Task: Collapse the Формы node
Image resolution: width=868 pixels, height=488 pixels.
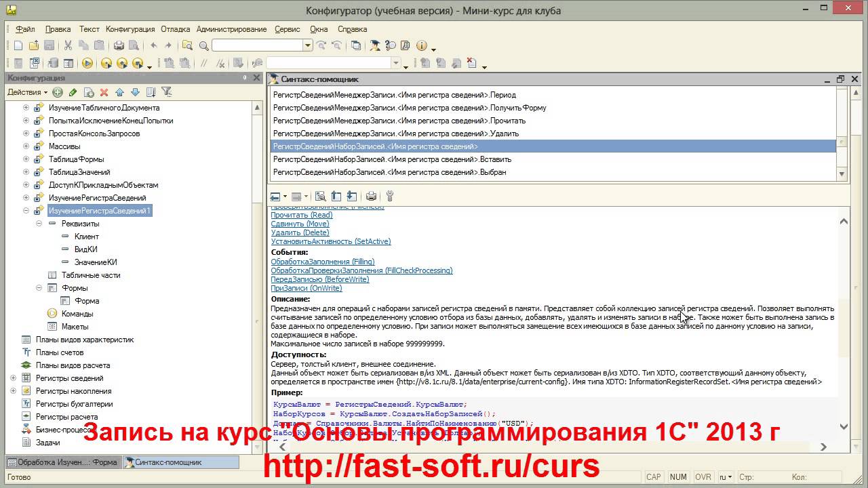Action: pyautogui.click(x=39, y=288)
